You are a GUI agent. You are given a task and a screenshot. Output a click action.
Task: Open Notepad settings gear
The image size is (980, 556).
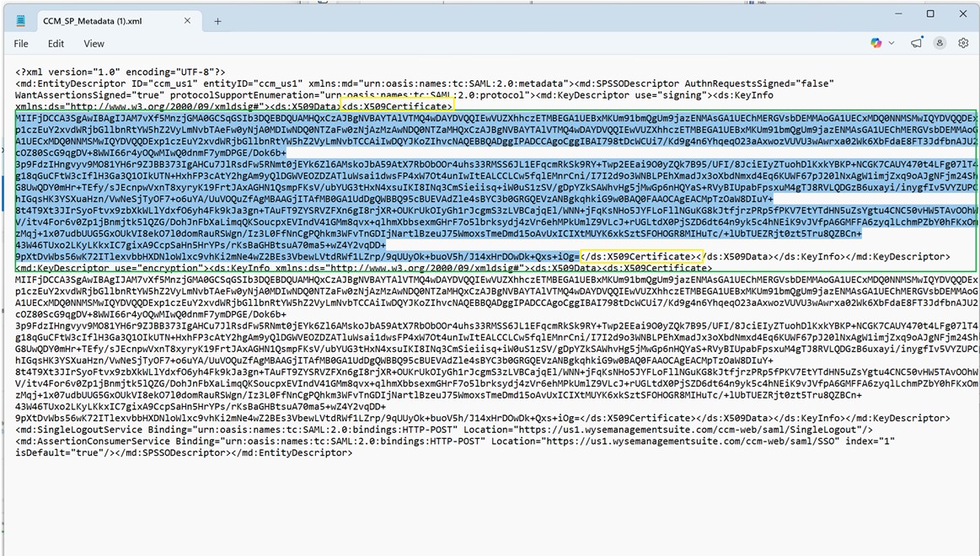tap(963, 43)
